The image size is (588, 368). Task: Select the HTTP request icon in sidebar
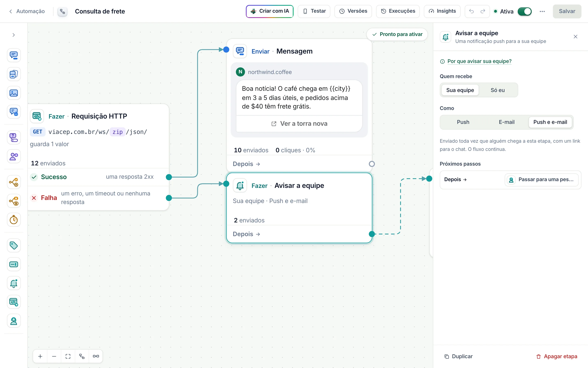pos(14,302)
